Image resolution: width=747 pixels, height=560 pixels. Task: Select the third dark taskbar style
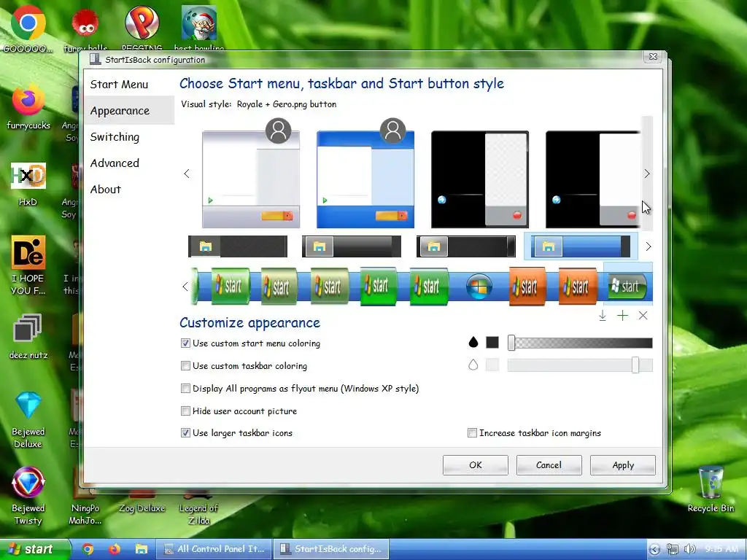click(x=466, y=246)
